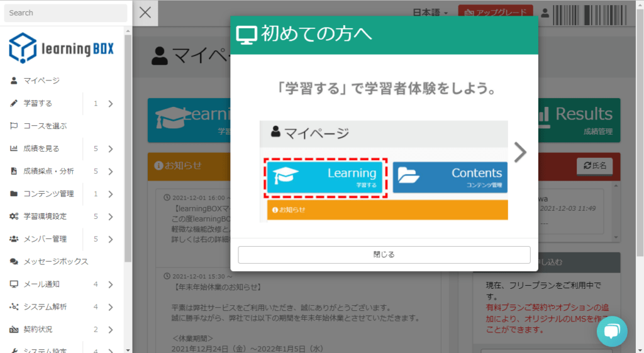
Task: Click the folder icon beside コンテンツ管理
Action: point(14,194)
